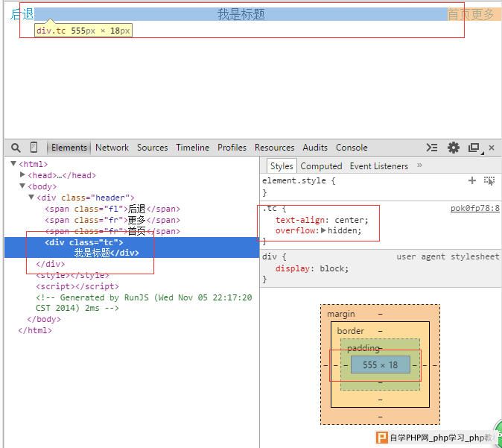The height and width of the screenshot is (448, 502).
Task: Select the div class tc node
Action: click(x=132, y=247)
